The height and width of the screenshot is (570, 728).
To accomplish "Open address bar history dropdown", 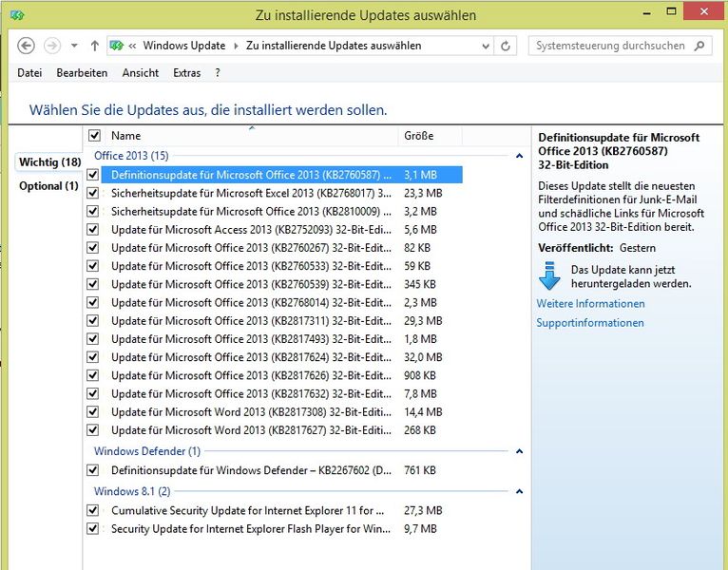I will coord(486,46).
